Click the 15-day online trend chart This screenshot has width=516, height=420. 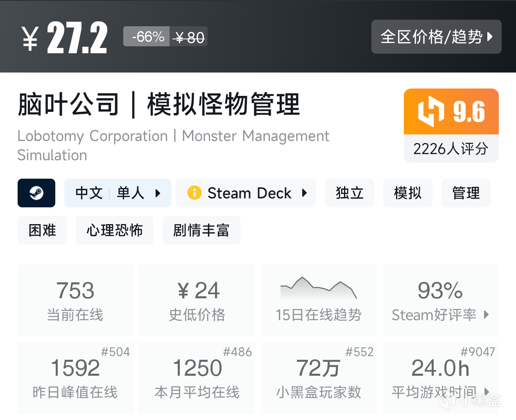coord(318,288)
